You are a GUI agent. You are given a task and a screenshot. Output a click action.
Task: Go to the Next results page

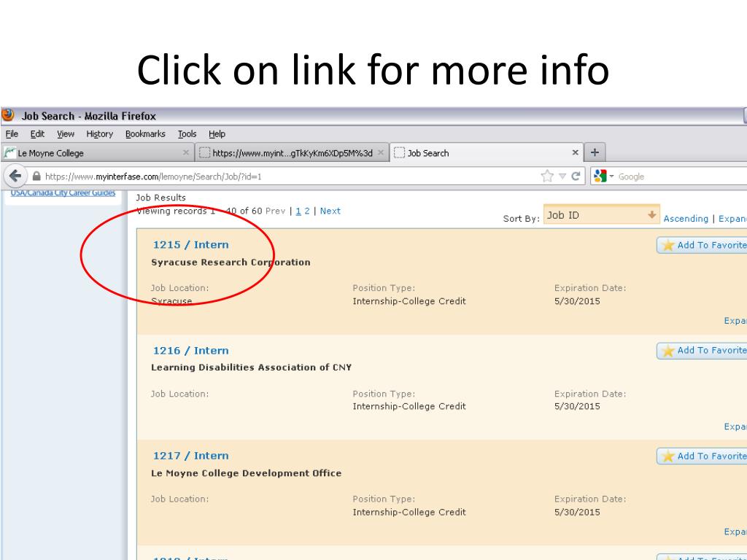coord(330,211)
